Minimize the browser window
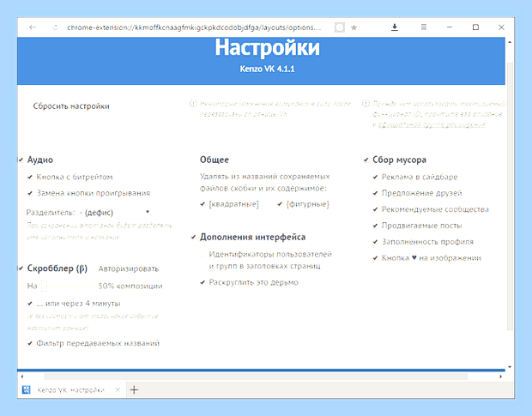 [x=450, y=27]
